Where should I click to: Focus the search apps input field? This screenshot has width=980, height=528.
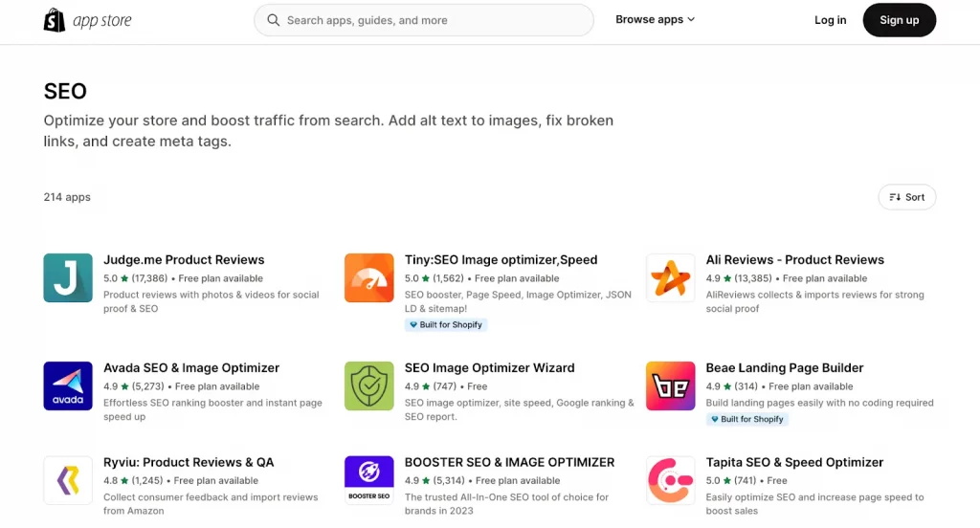click(x=424, y=20)
